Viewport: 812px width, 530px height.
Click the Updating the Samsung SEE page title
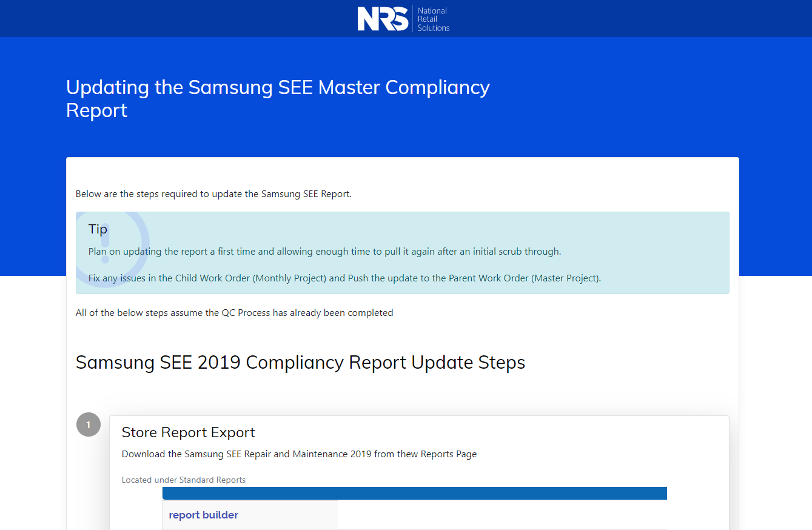[278, 98]
